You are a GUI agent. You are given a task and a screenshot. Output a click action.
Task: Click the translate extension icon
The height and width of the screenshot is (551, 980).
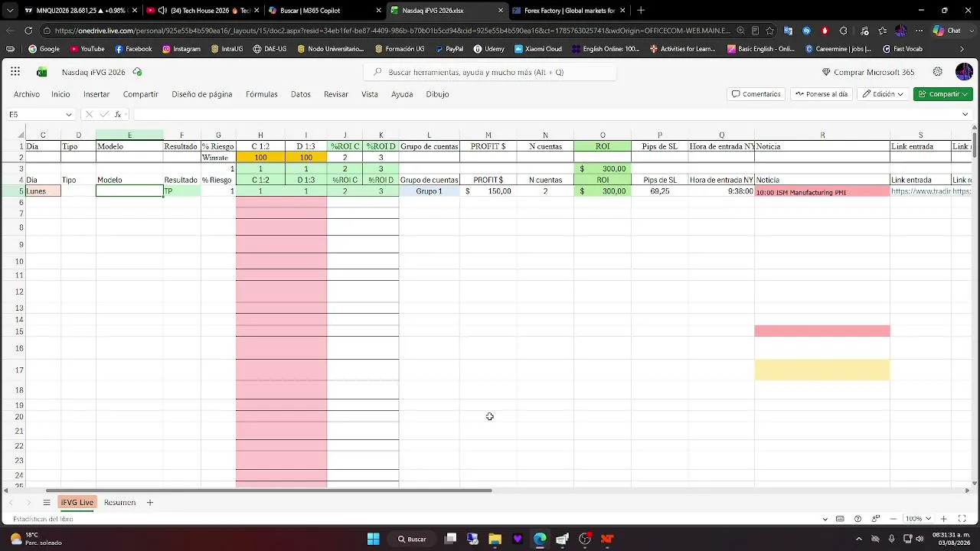pos(787,31)
